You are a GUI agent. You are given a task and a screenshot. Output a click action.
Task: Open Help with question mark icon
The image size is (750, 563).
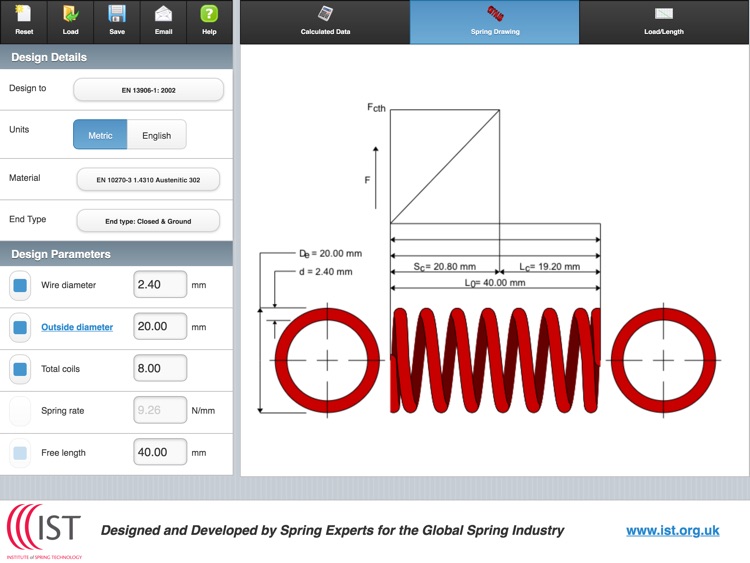click(x=209, y=15)
